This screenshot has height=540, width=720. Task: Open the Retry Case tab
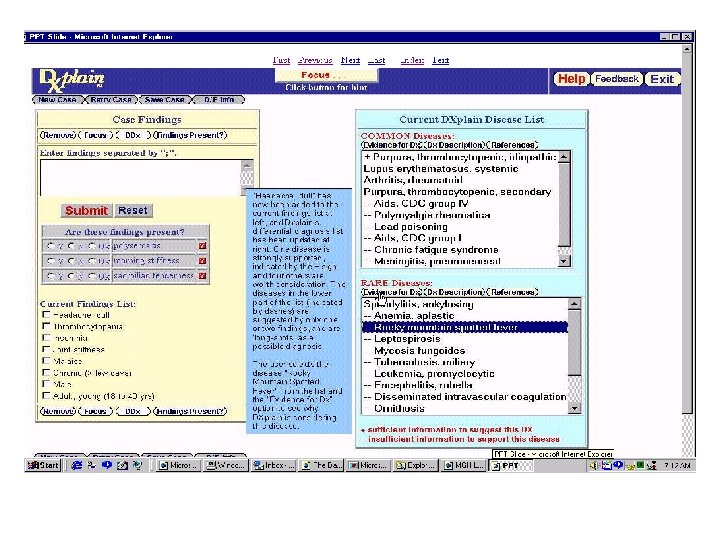coord(111,100)
